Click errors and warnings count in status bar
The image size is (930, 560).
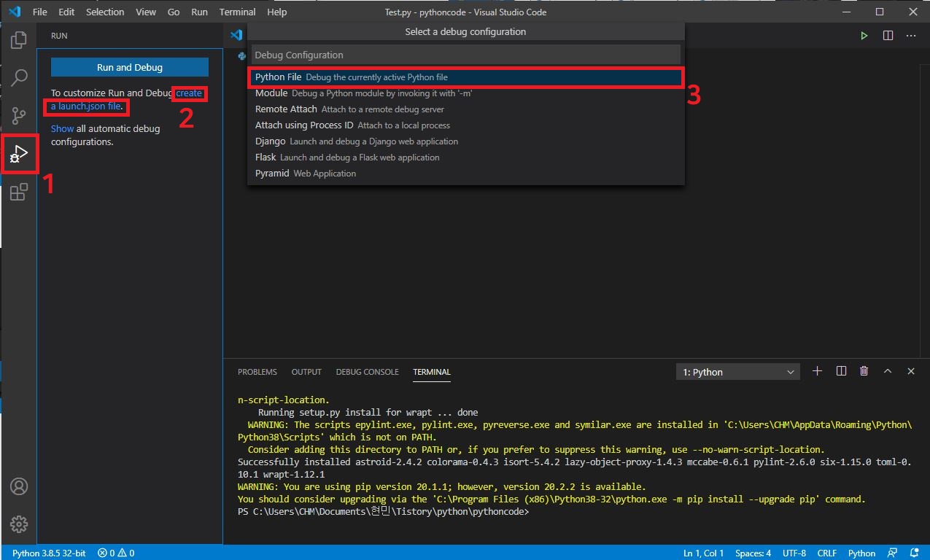[x=116, y=553]
